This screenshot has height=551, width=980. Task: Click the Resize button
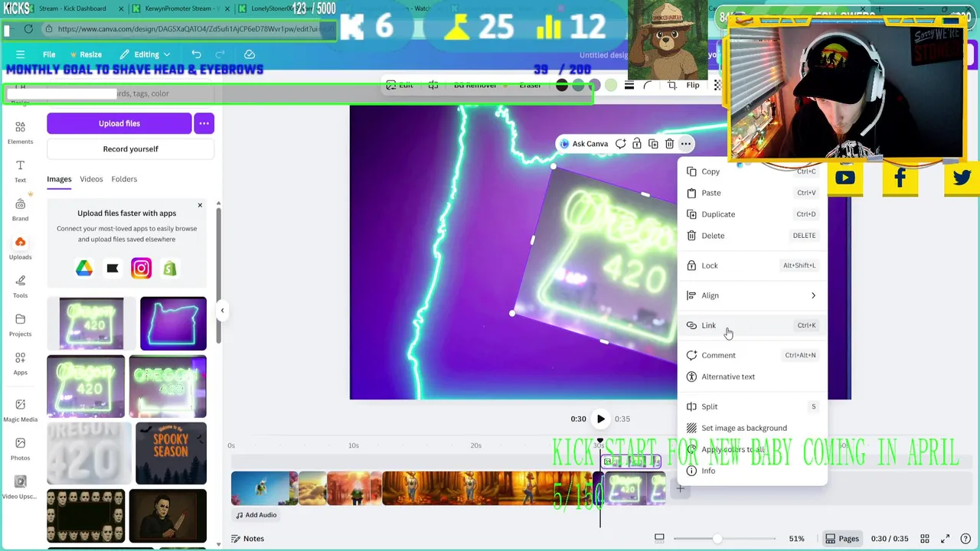coord(86,54)
